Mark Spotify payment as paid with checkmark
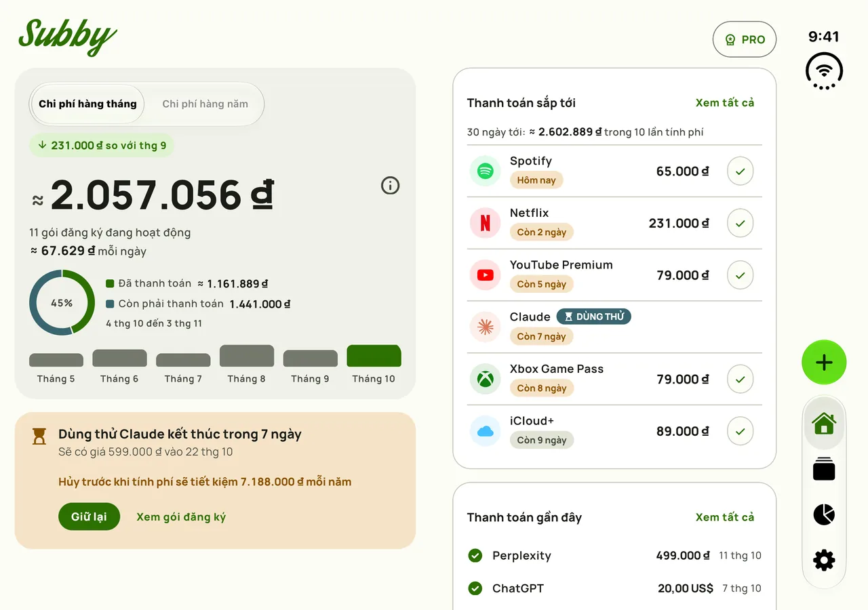 pyautogui.click(x=740, y=171)
